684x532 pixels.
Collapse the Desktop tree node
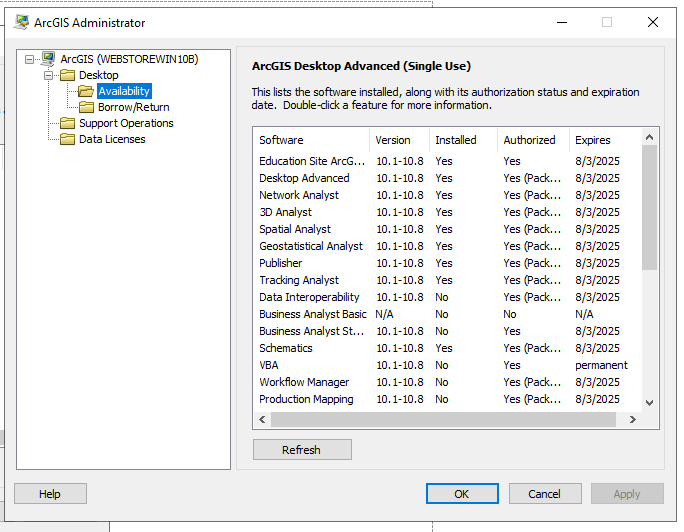click(48, 75)
